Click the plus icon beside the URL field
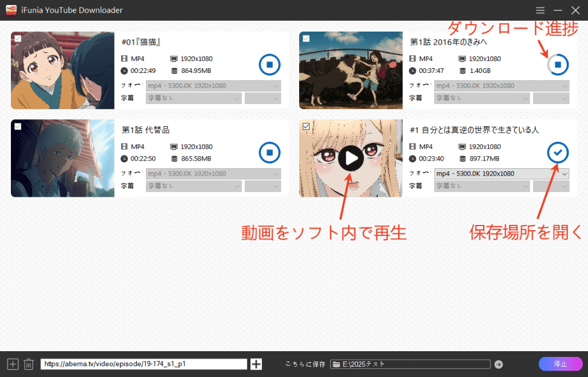The height and width of the screenshot is (377, 588). pyautogui.click(x=256, y=363)
